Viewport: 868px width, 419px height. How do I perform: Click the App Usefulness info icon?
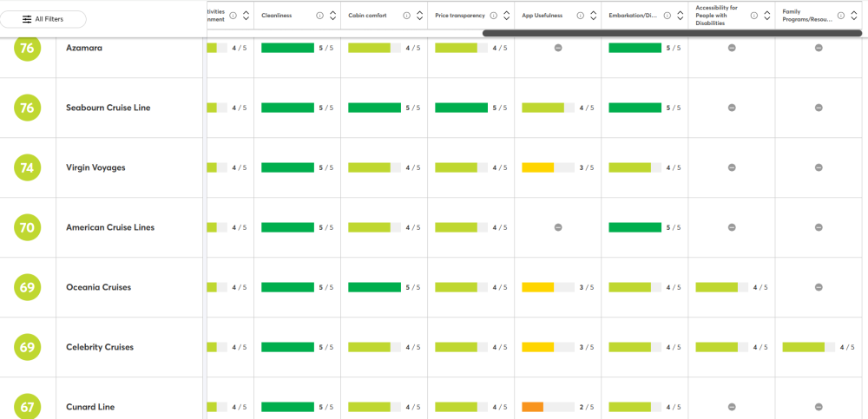point(580,16)
